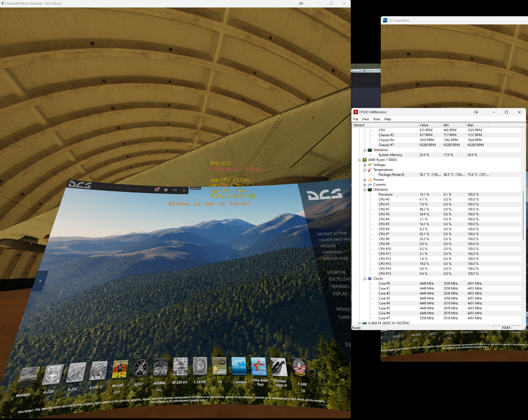Expand the Powers tree node
Viewport: 528px width, 420px height.
tap(365, 180)
